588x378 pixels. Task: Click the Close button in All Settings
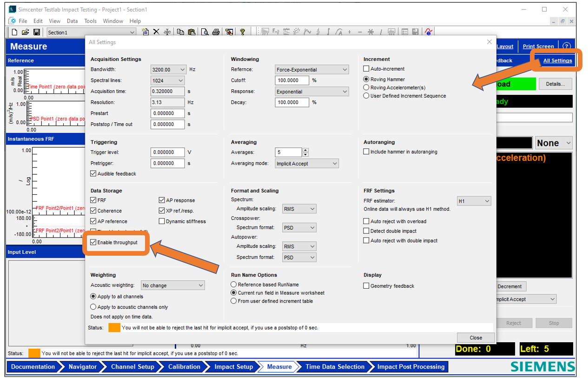476,338
